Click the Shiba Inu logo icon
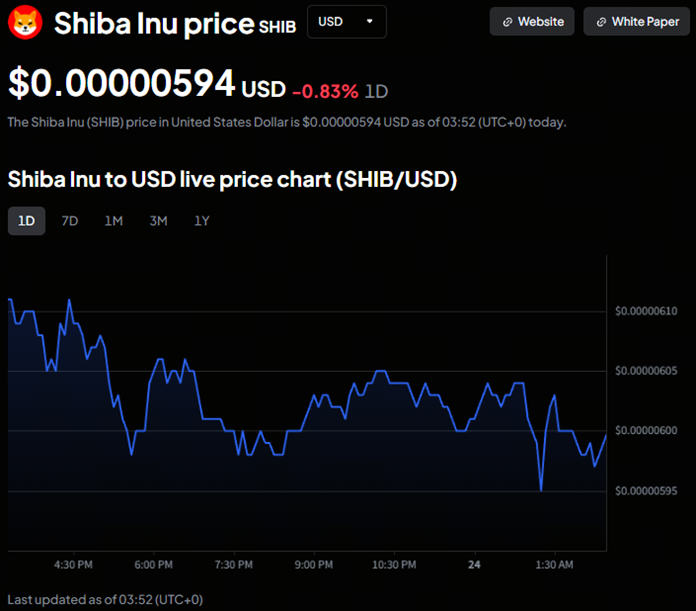The height and width of the screenshot is (611, 696). 24,22
